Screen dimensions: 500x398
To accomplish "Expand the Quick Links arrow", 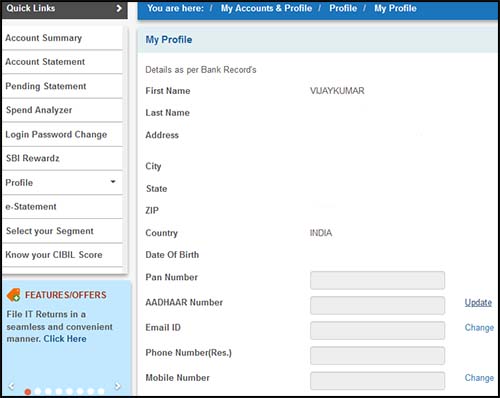I will pyautogui.click(x=119, y=8).
